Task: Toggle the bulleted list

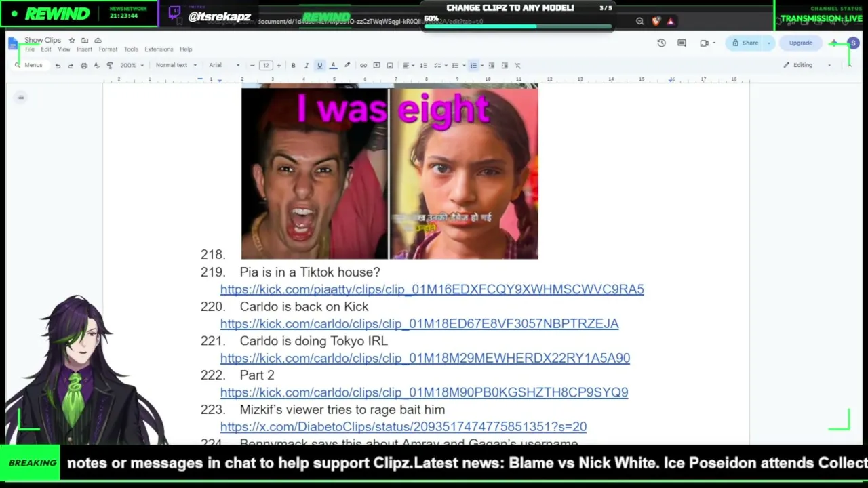Action: click(455, 66)
